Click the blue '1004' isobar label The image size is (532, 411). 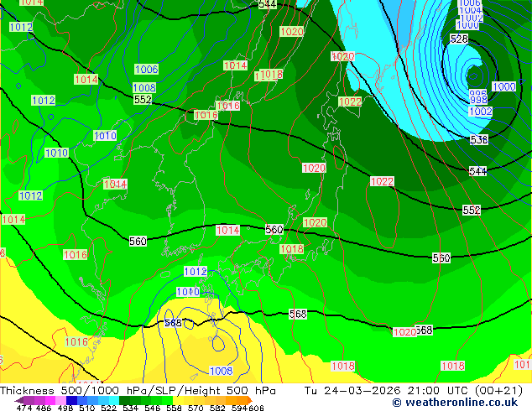[x=470, y=11]
